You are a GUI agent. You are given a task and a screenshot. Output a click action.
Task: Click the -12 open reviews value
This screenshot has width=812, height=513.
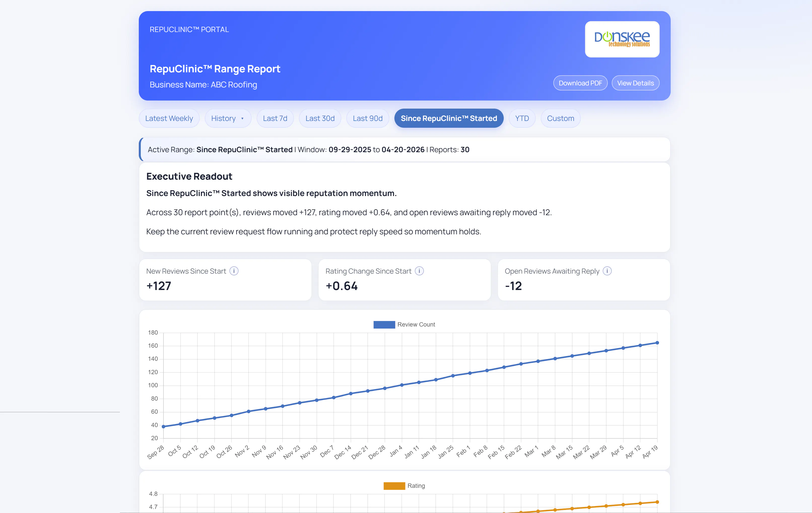513,286
